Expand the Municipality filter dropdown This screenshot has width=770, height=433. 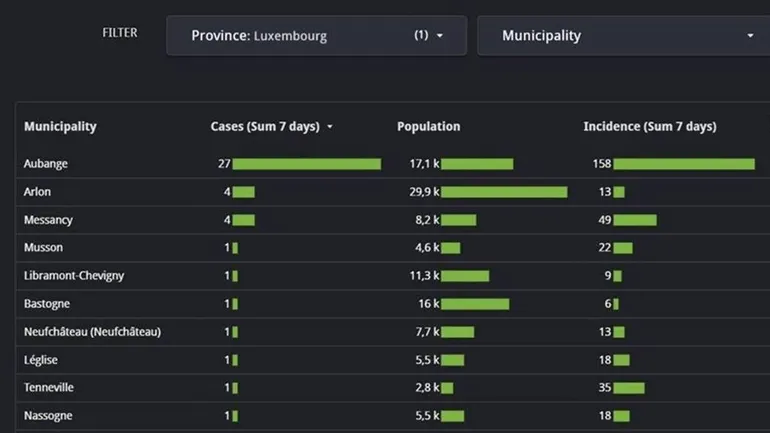(x=622, y=36)
